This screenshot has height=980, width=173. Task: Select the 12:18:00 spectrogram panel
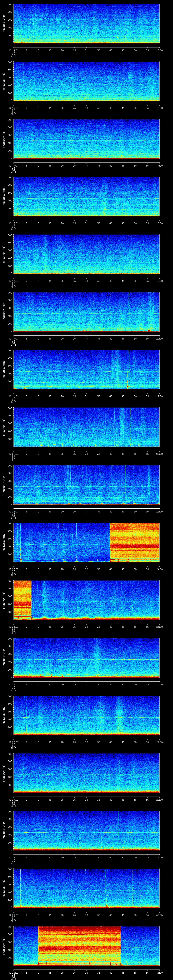86,254
